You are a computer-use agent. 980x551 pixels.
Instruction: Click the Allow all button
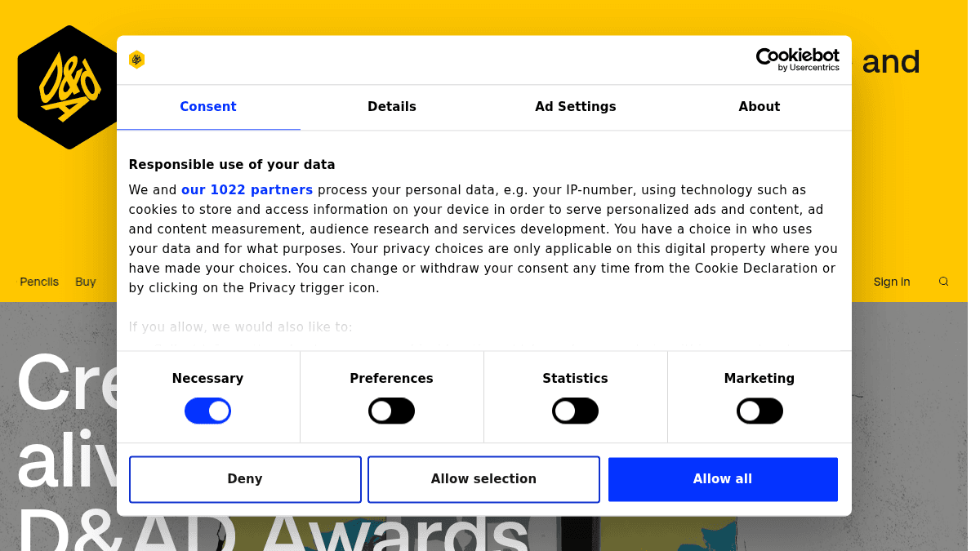(723, 479)
